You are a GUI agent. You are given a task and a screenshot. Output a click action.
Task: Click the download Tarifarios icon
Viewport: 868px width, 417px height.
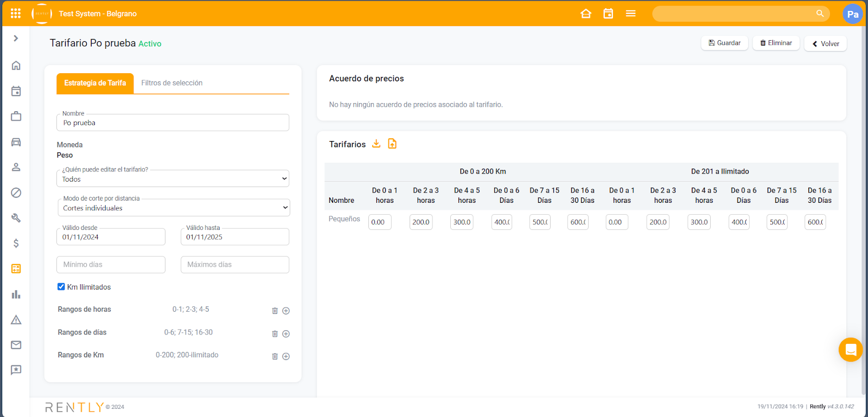coord(376,144)
